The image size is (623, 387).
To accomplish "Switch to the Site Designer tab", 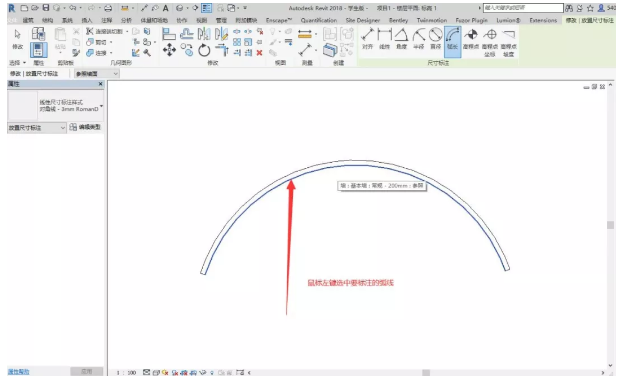I will click(x=363, y=20).
